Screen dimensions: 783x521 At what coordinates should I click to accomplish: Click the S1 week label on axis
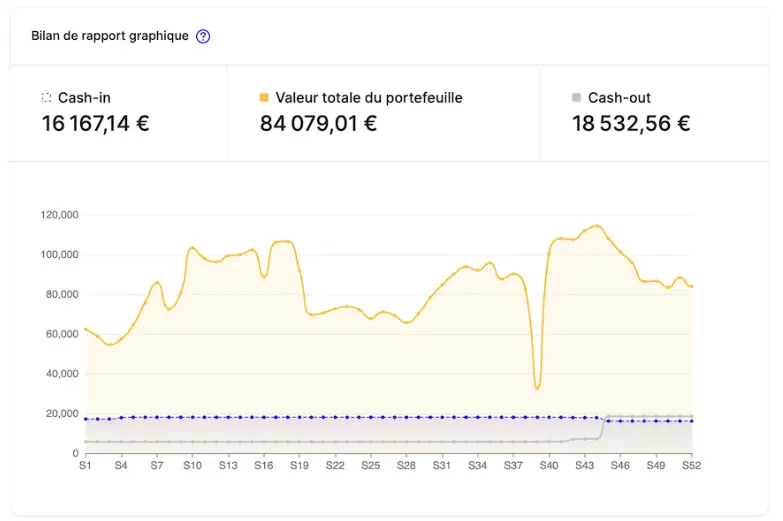tap(85, 465)
